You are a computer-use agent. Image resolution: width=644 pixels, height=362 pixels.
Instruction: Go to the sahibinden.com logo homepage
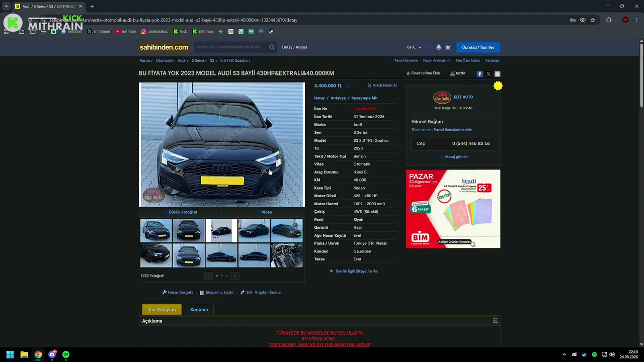tap(164, 47)
